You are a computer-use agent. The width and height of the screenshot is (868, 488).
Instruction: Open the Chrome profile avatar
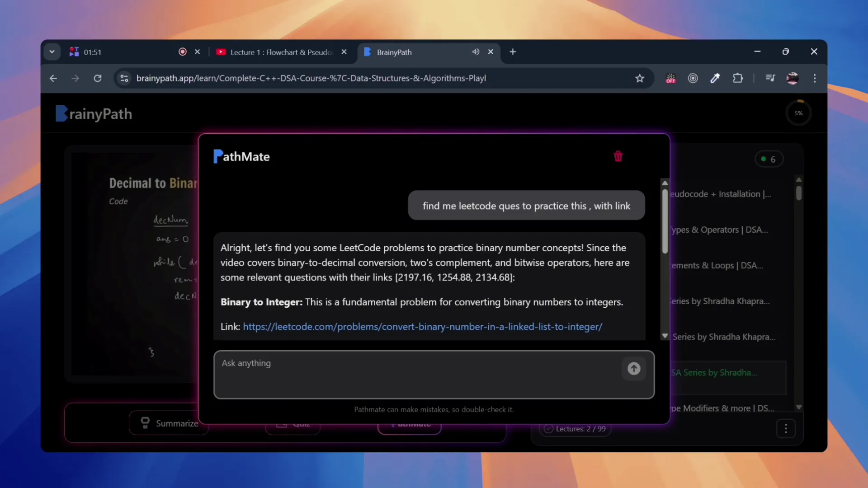pos(793,78)
